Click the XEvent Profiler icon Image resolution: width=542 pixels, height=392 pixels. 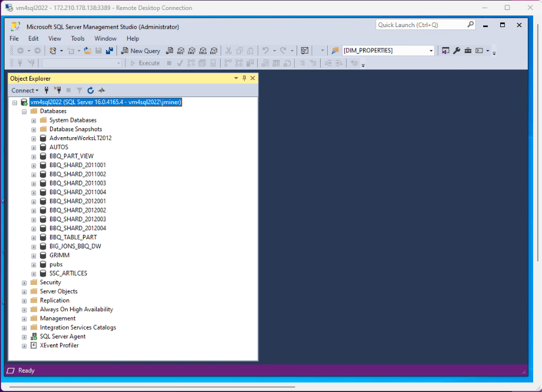[34, 345]
